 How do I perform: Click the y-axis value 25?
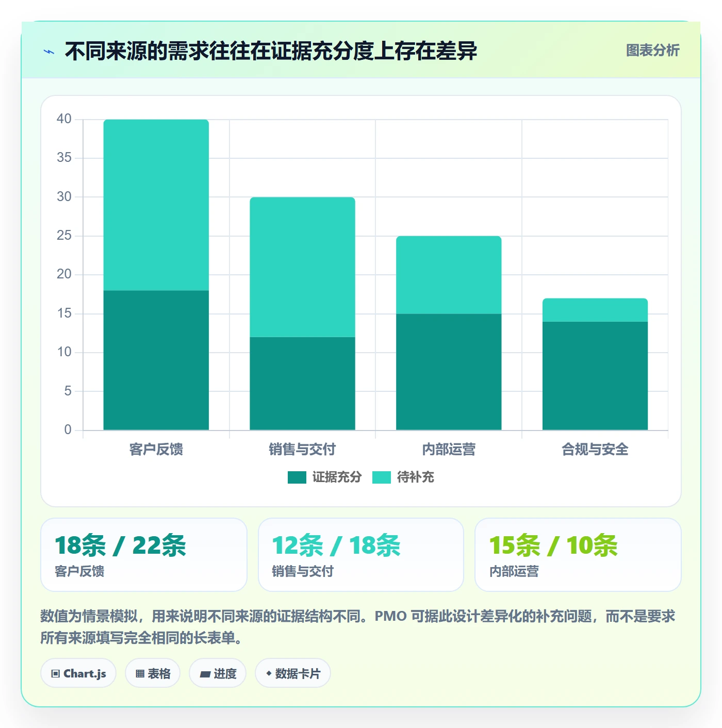tap(64, 236)
